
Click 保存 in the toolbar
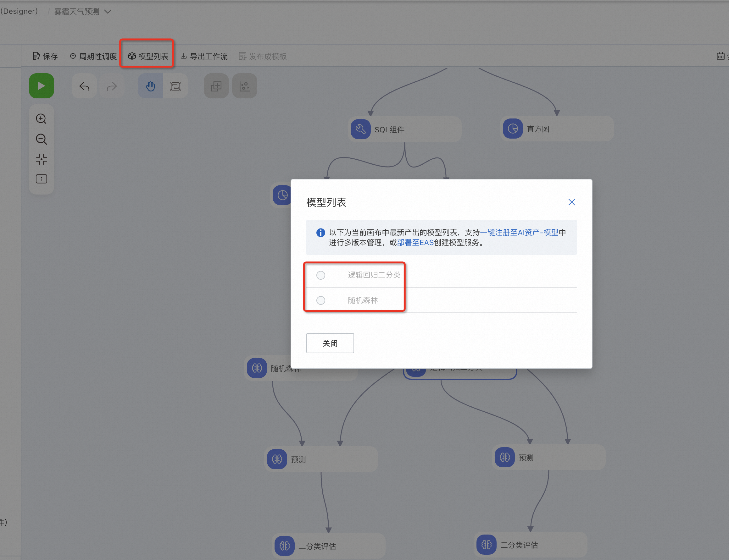[x=45, y=56]
